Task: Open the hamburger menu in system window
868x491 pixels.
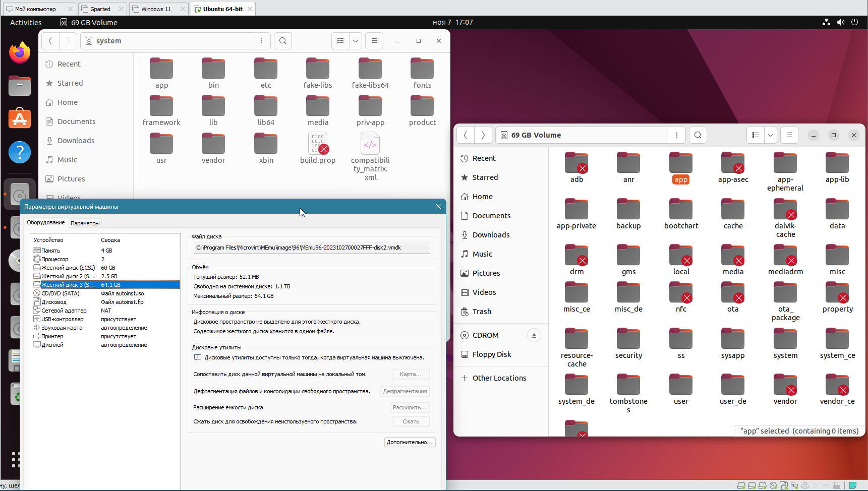Action: [x=374, y=41]
